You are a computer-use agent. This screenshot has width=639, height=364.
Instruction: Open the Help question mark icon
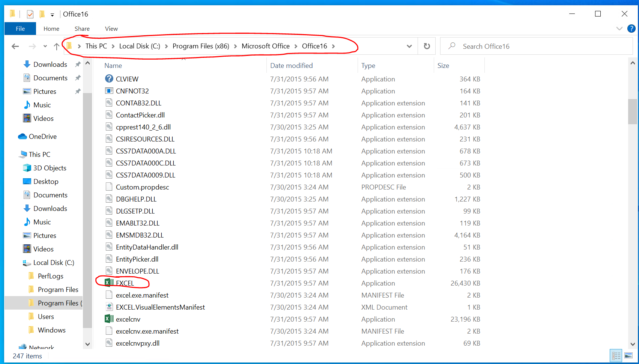click(x=631, y=29)
